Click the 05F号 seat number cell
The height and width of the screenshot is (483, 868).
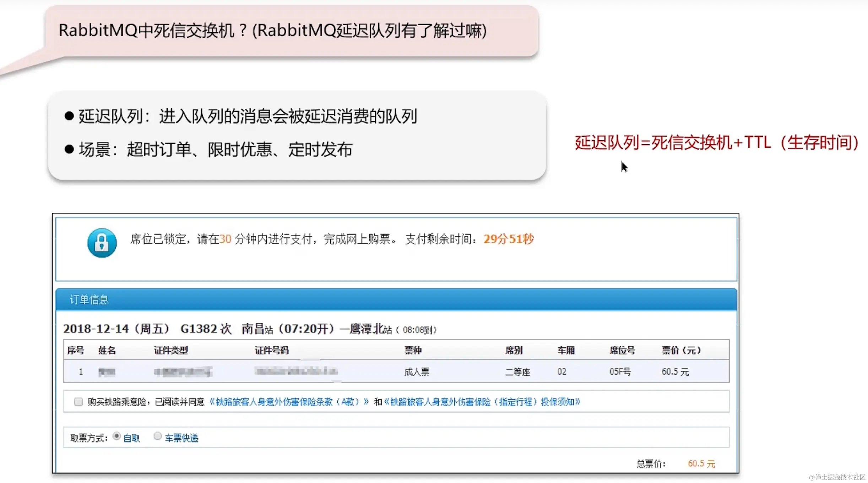[620, 371]
